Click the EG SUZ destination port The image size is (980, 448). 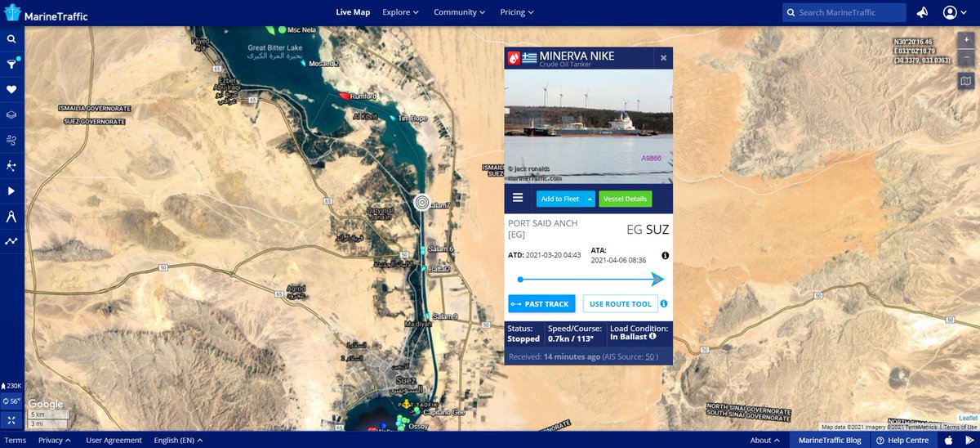coord(648,230)
